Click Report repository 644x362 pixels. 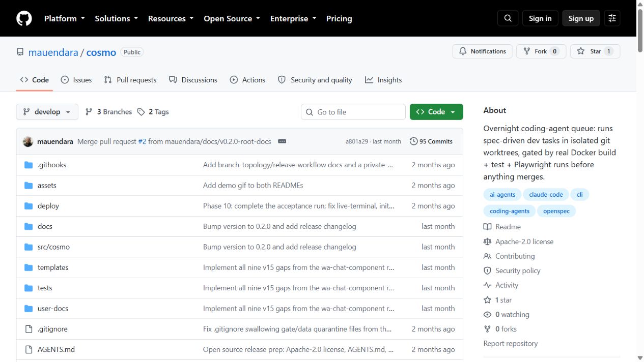click(511, 344)
